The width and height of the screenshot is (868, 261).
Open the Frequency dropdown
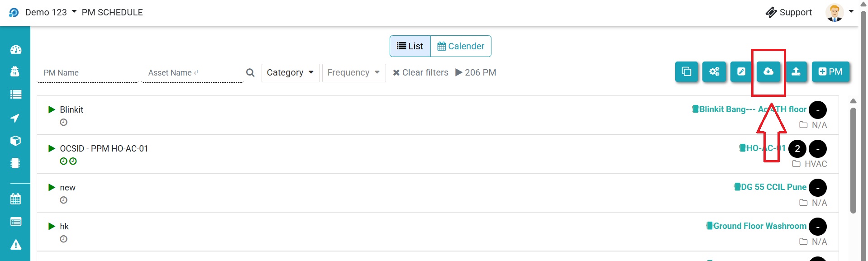pos(353,72)
